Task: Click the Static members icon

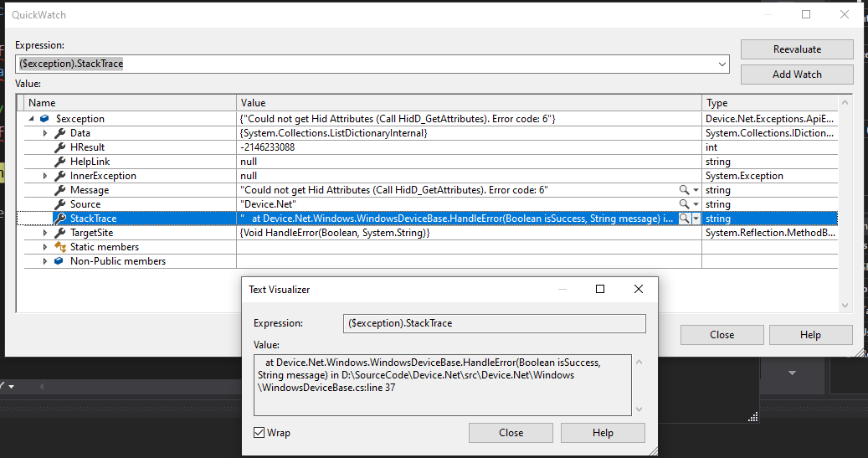Action: point(59,247)
